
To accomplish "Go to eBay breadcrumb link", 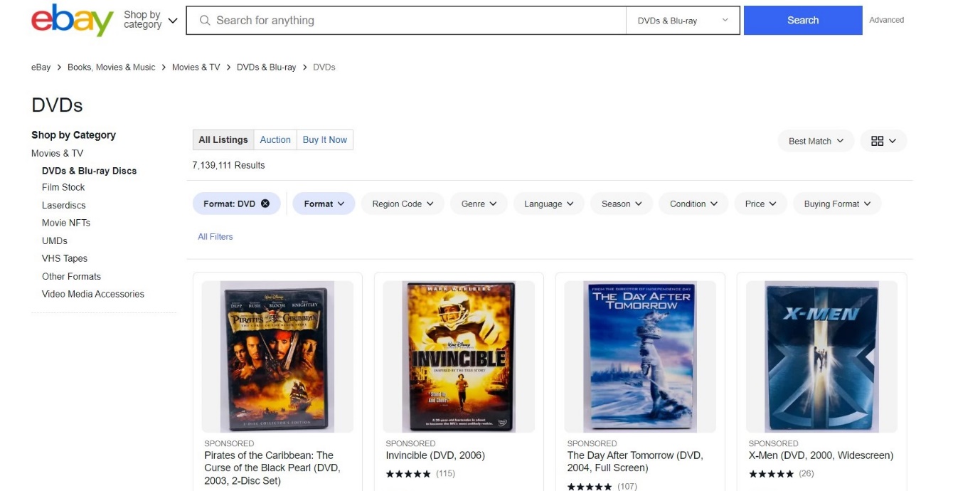I will [x=41, y=67].
